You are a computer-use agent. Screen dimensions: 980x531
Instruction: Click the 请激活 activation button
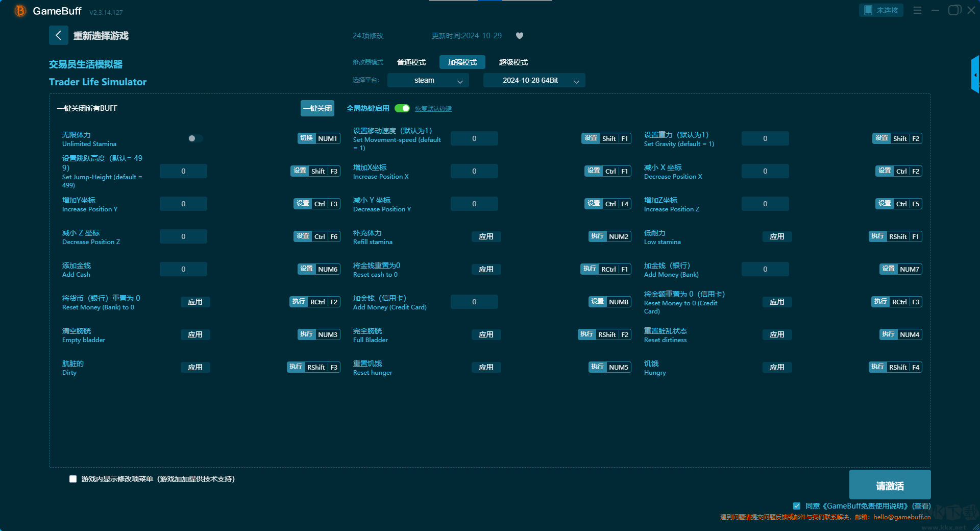[890, 485]
